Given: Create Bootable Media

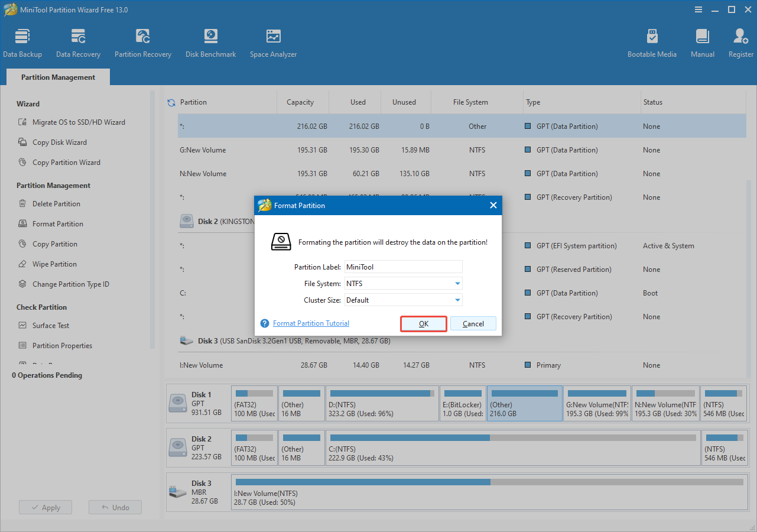Looking at the screenshot, I should pos(652,41).
